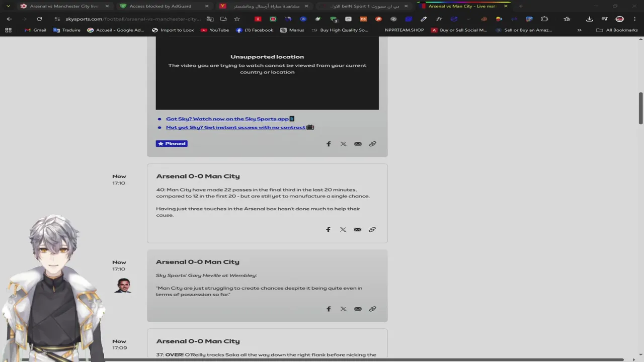This screenshot has width=644, height=362.
Task: Open Gmail bookmark
Action: tap(35, 30)
